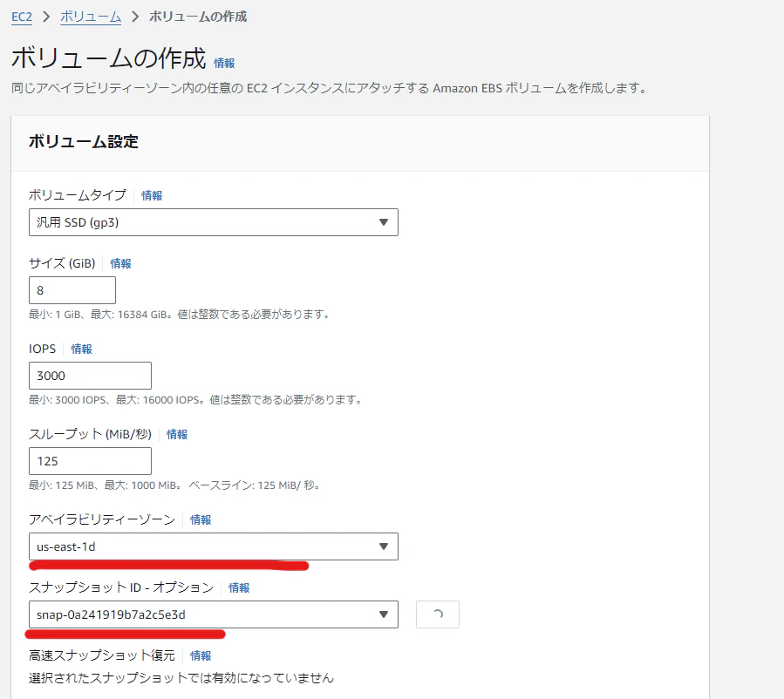Click 情報 beside ボリュームタイプ
Screen dimensions: 784x699
coord(152,195)
